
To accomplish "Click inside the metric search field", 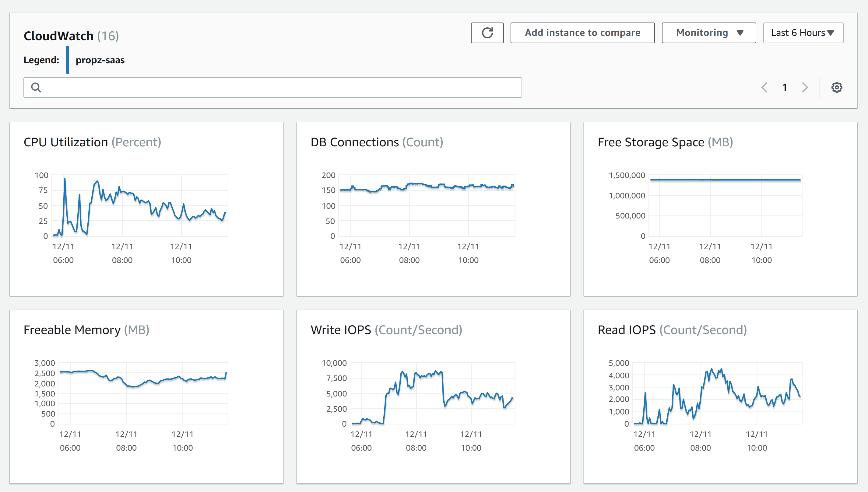I will click(x=270, y=87).
